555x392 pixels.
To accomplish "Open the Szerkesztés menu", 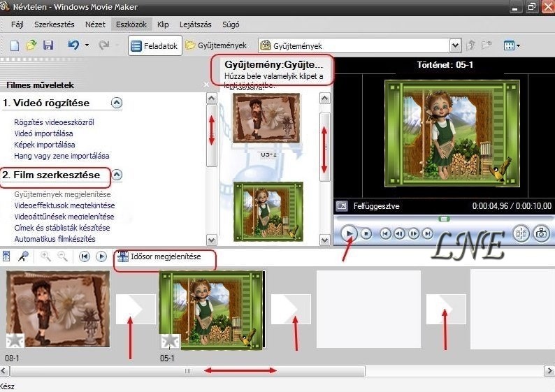I will 54,24.
